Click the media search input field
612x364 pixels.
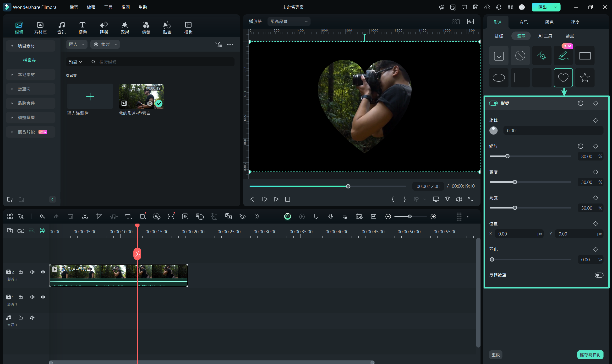(162, 62)
